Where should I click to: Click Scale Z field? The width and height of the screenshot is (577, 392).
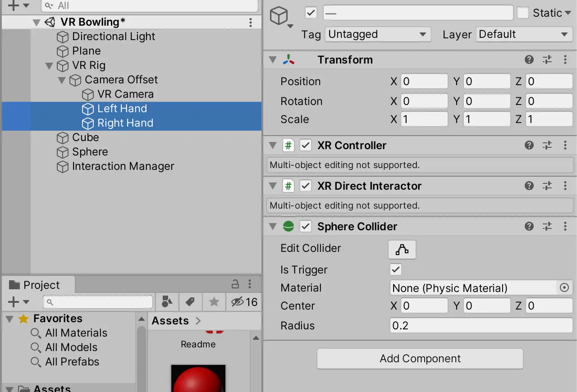tap(549, 119)
